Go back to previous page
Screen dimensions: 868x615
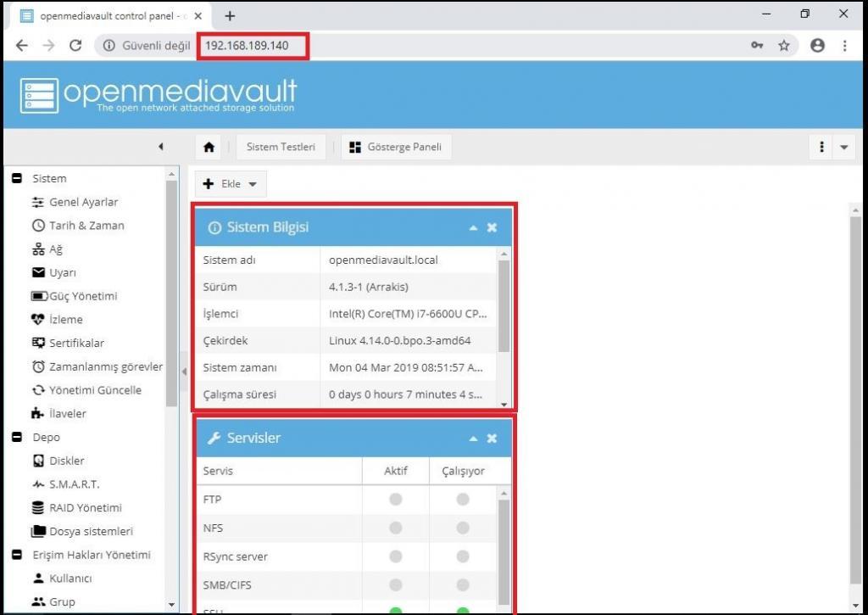tap(21, 46)
